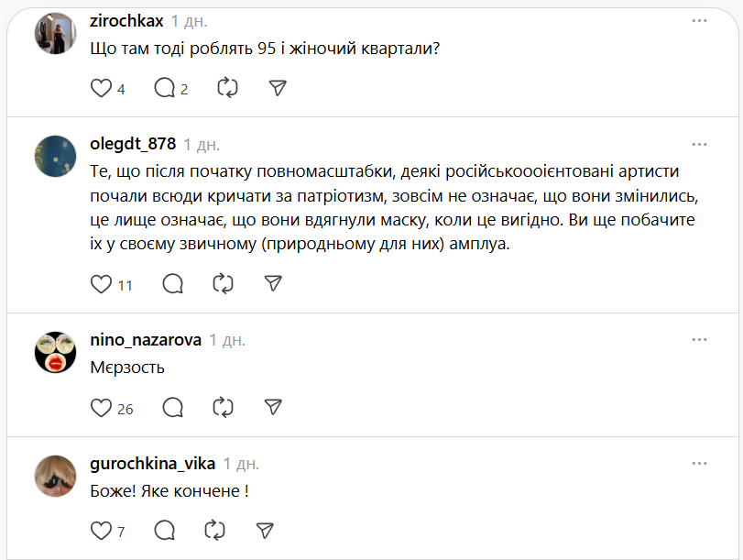Repost nino_nazarova's comment
Viewport: 743px width, 560px height.
223,408
